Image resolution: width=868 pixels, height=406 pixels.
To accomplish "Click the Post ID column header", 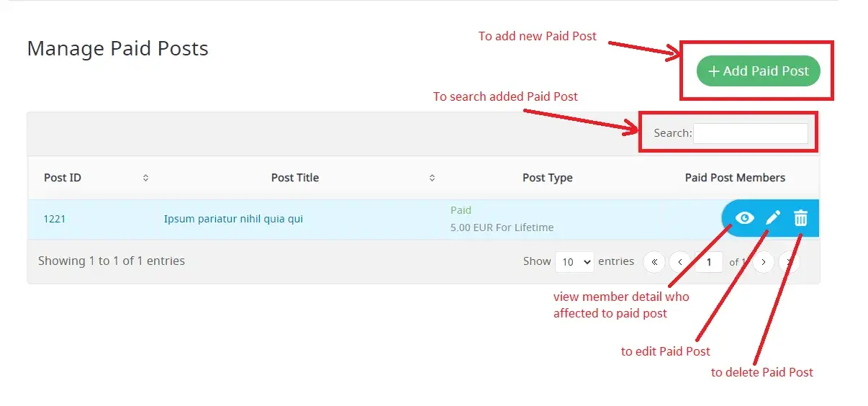I will (x=63, y=178).
